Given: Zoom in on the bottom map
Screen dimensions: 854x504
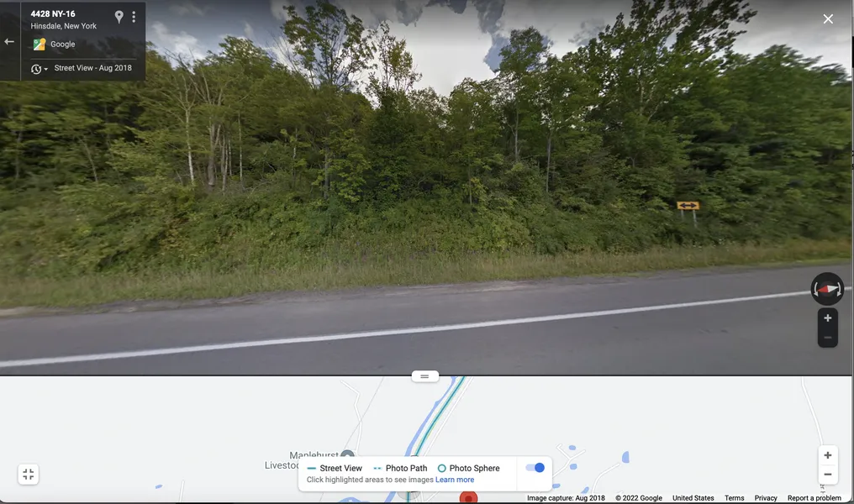Looking at the screenshot, I should point(827,455).
